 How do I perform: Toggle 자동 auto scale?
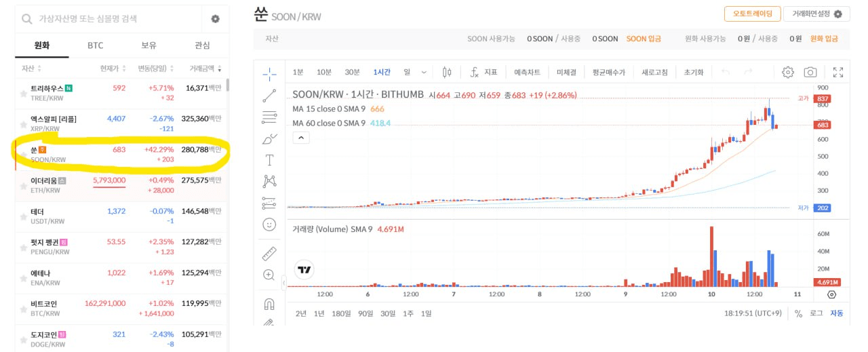[837, 313]
